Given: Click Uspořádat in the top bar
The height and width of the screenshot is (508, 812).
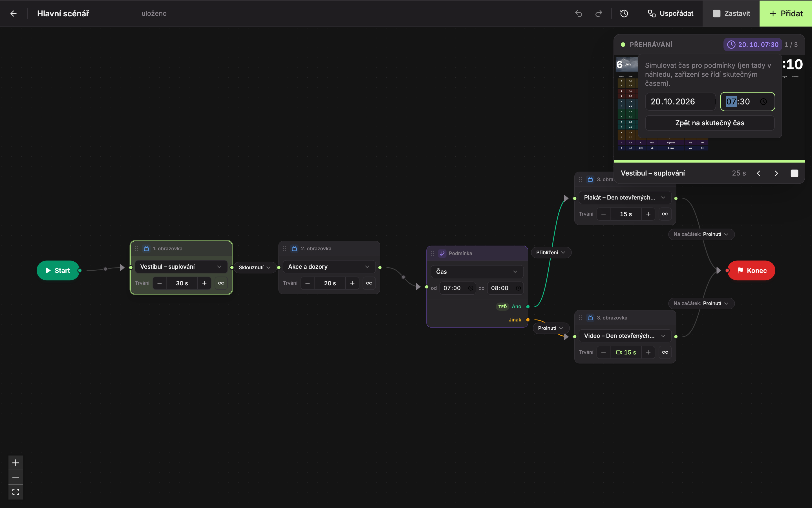Looking at the screenshot, I should pos(670,14).
